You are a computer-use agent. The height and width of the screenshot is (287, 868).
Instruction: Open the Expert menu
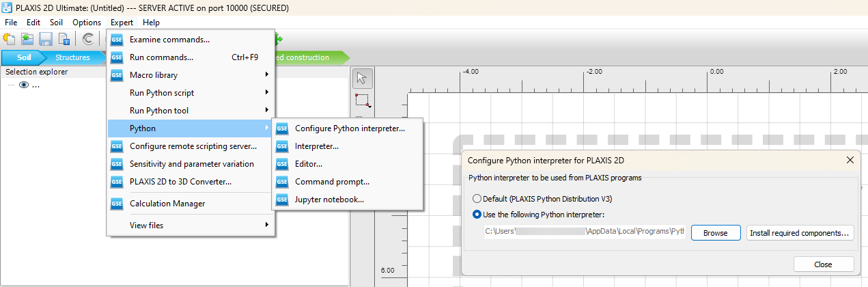[x=122, y=23]
